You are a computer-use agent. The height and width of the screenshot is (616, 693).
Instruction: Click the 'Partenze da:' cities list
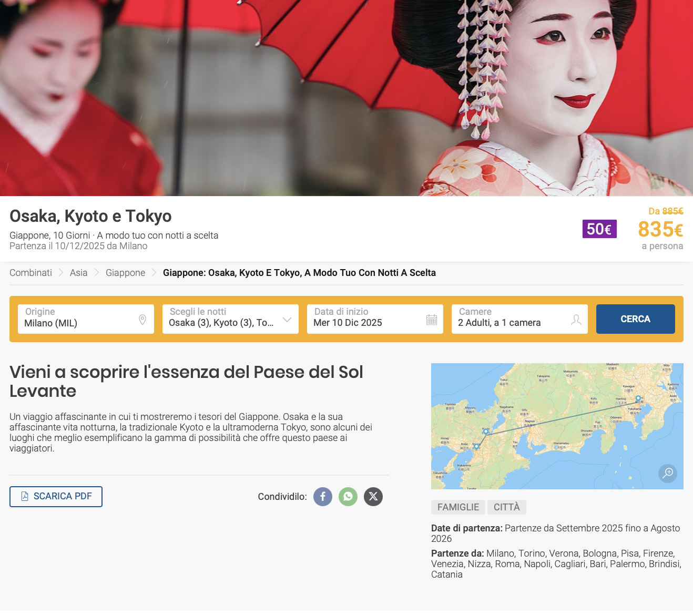pos(556,564)
